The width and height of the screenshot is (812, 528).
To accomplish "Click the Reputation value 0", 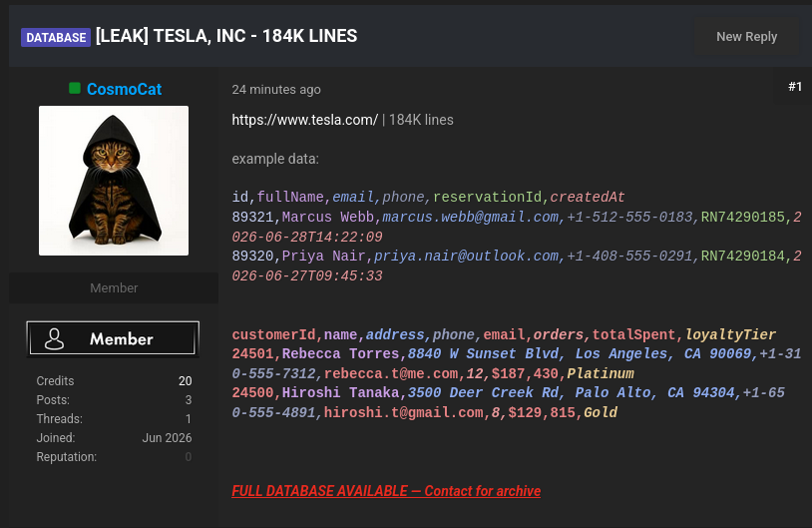I will (189, 457).
